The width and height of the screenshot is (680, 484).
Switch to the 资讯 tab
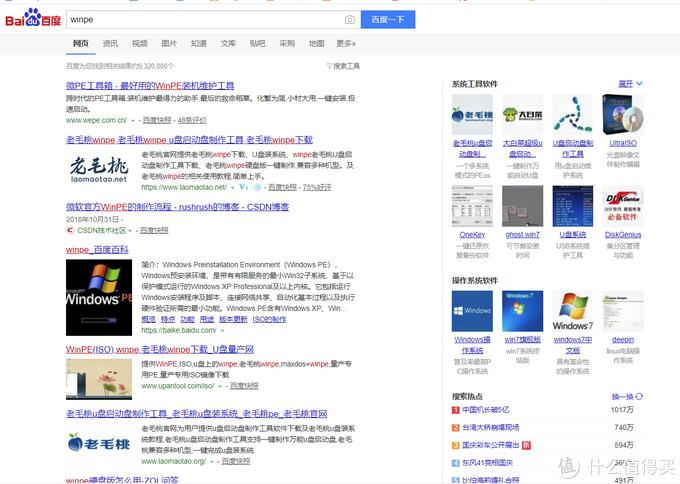(110, 43)
